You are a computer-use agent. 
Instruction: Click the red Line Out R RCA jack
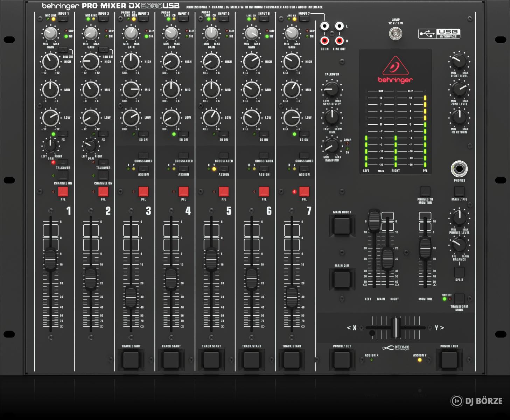pyautogui.click(x=339, y=41)
